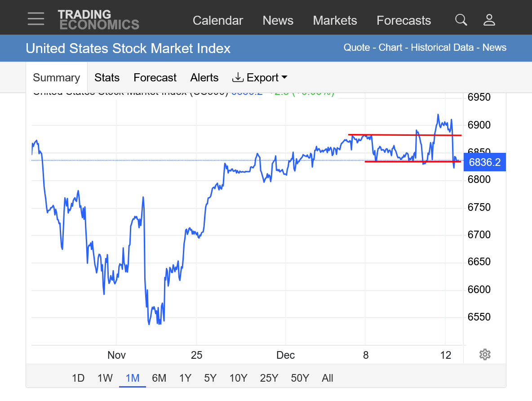Click the Historical Data link
The image size is (532, 401).
[x=442, y=48]
